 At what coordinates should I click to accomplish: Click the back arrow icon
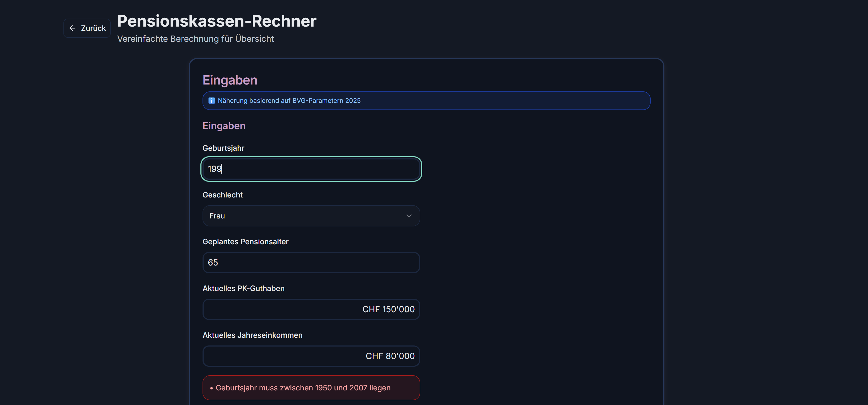(x=72, y=28)
